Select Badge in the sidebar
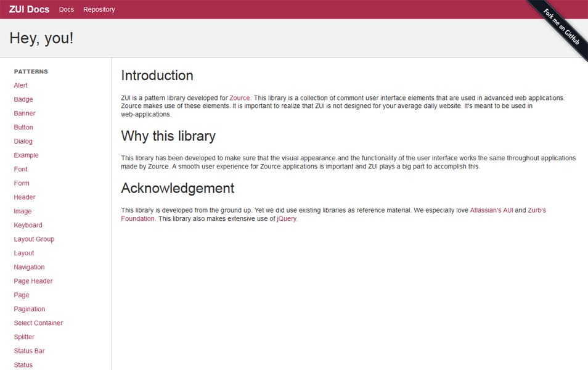Viewport: 588px width, 370px height. (23, 99)
